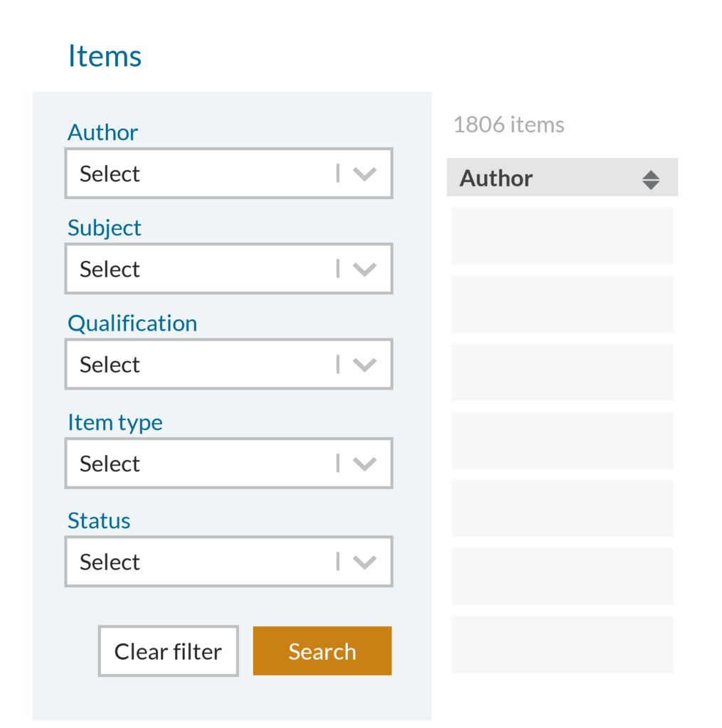722x728 pixels.
Task: Click the 1806 items count text
Action: coord(509,124)
